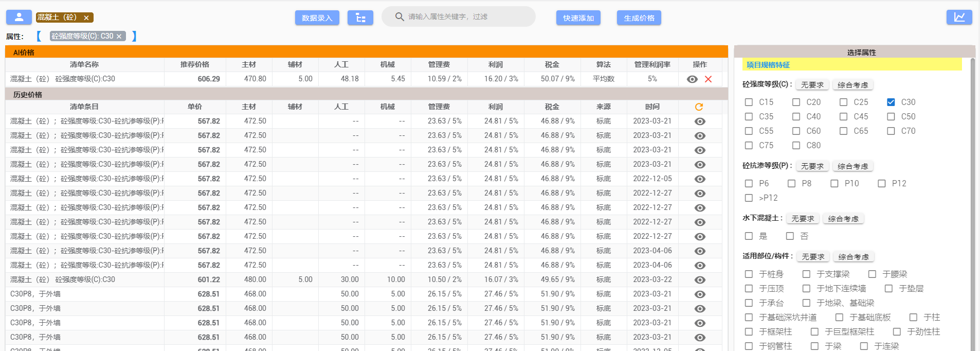980x351 pixels.
Task: Check the 于地下连续墙 checkbox
Action: pos(806,289)
